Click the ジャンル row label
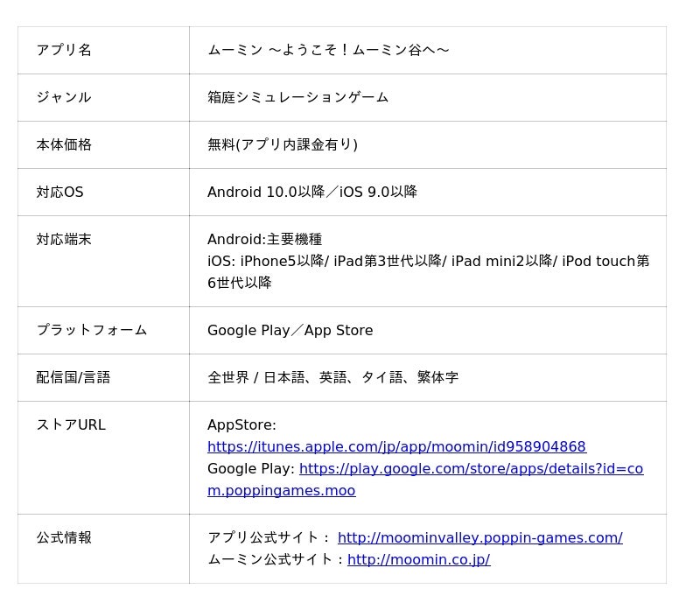This screenshot has width=700, height=610. 64,97
